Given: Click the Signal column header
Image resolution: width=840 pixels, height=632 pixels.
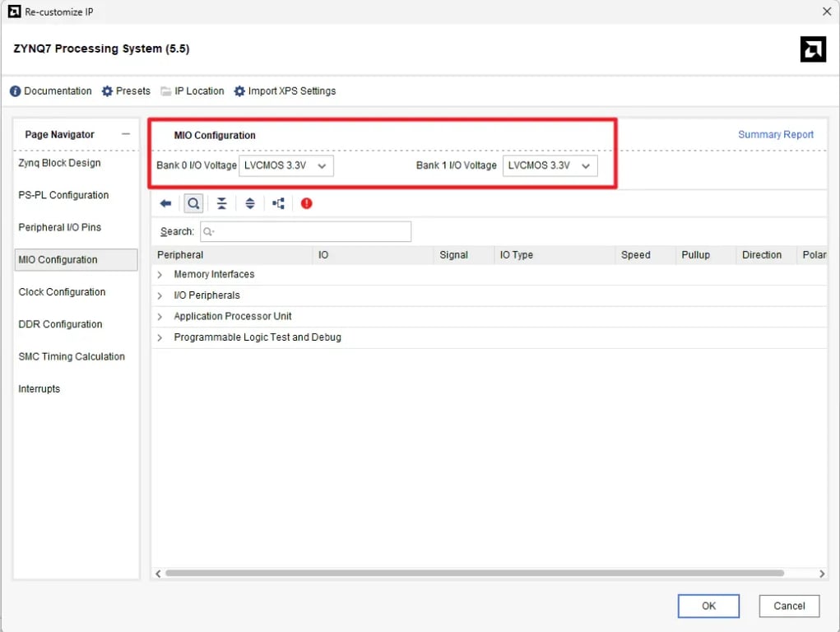Looking at the screenshot, I should (464, 255).
